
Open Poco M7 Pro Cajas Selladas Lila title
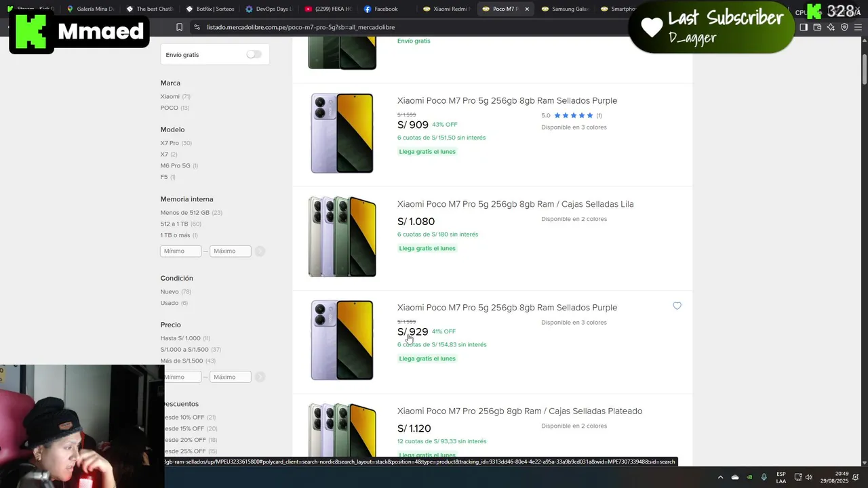515,204
